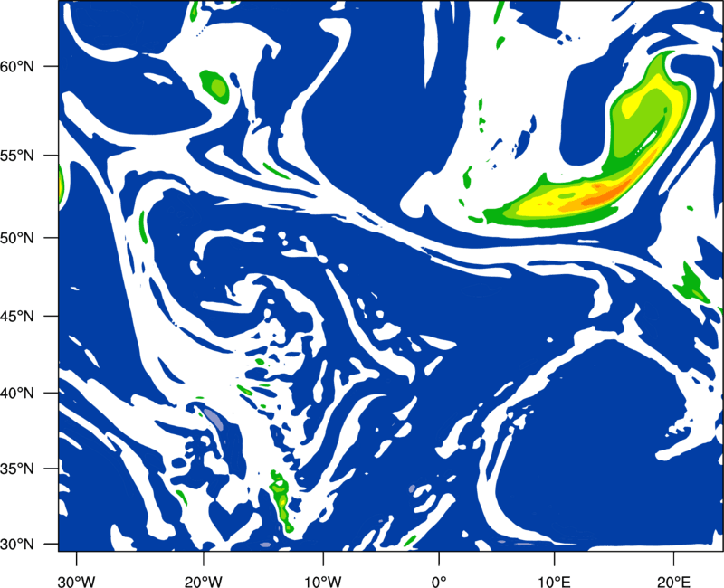Click the 20°W longitude label
Screen dimensions: 724x588
(204, 582)
